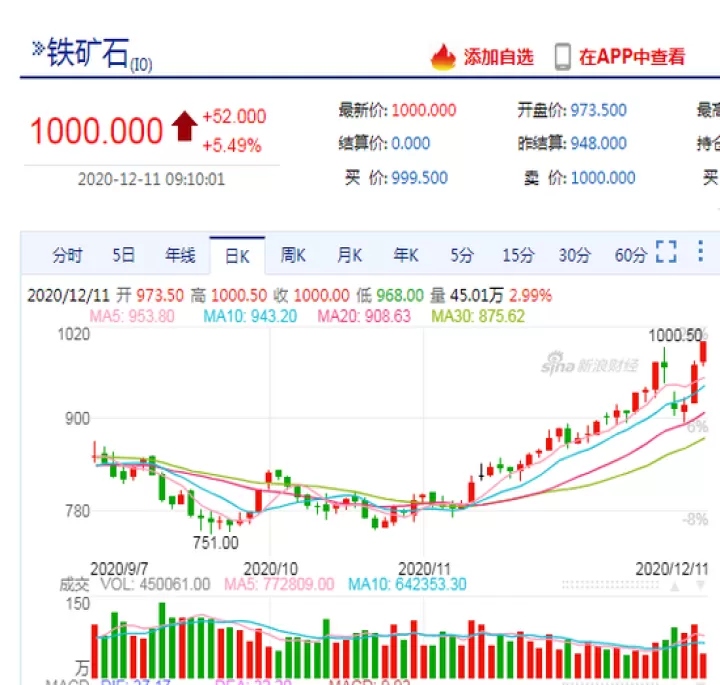Screen dimensions: 720x685
Task: Open the 铁矿石 title link
Action: click(x=88, y=52)
